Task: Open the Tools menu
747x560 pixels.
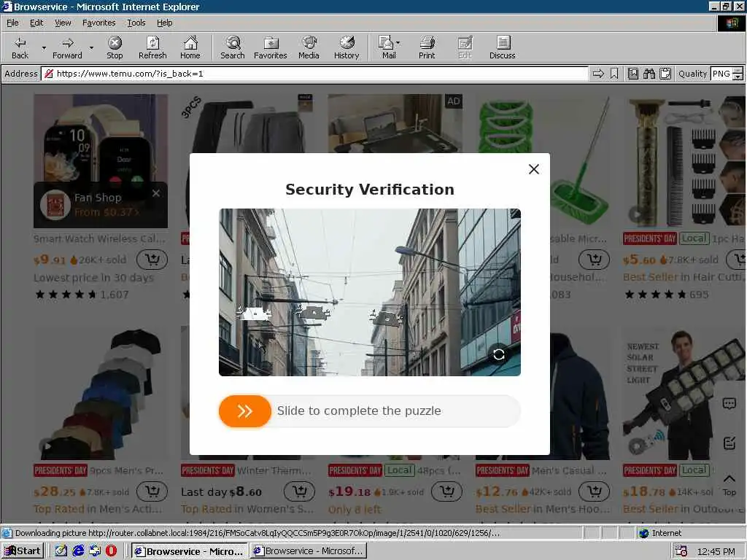Action: coord(136,23)
